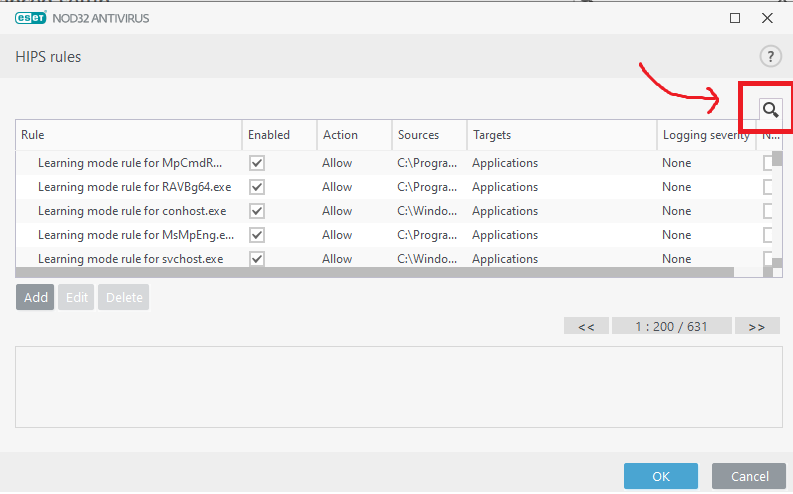Sort by Logging severity column header
Screen dimensions: 793x494
tap(705, 135)
